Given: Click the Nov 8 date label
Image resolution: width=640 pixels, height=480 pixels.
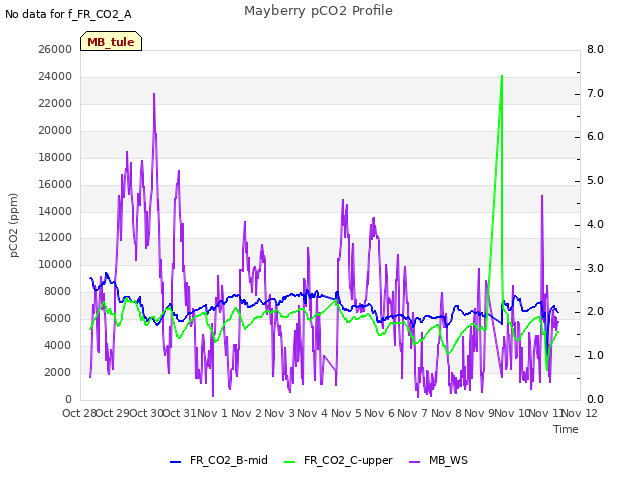Looking at the screenshot, I should coord(446,413).
